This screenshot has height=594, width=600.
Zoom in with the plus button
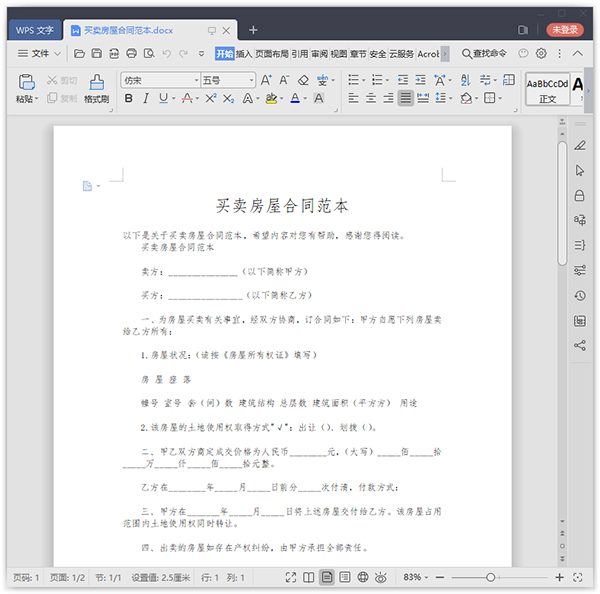(559, 577)
